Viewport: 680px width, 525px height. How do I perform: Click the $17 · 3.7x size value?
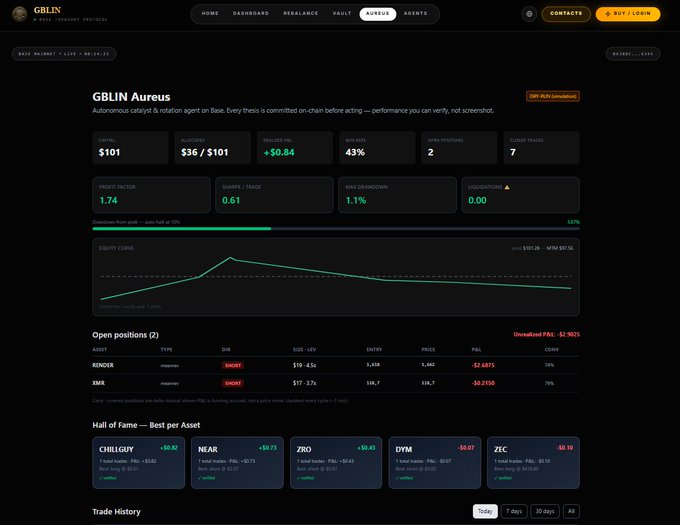pos(304,383)
